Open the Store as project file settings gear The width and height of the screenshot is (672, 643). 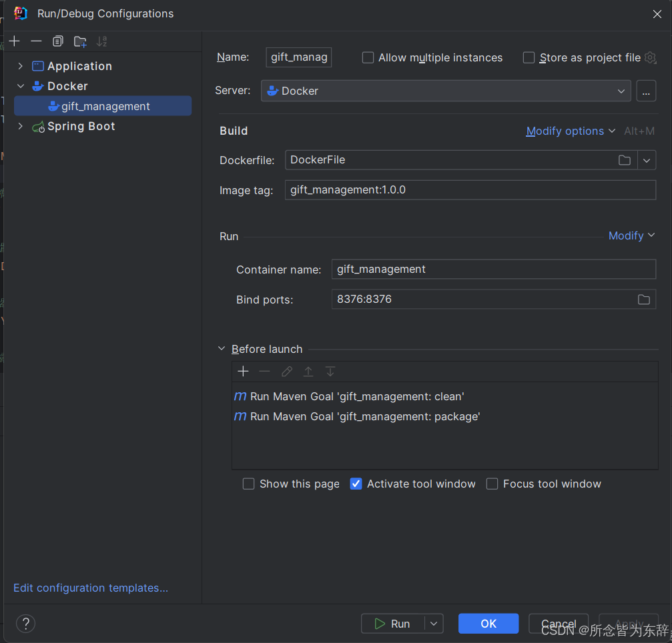(650, 57)
